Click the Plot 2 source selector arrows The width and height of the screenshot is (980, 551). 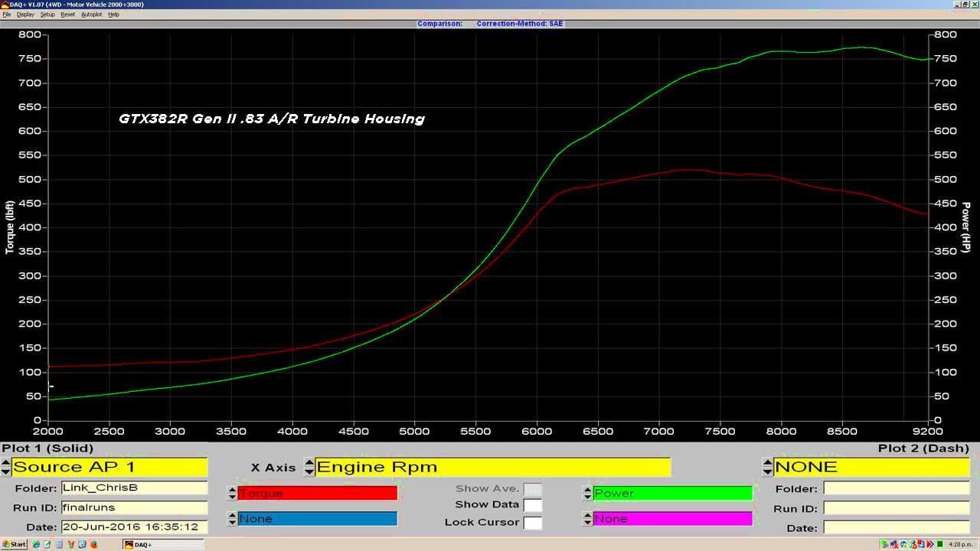768,467
